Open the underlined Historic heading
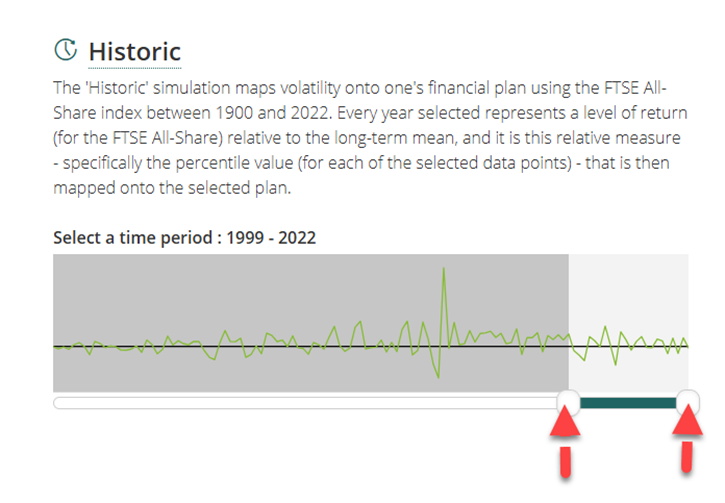The image size is (725, 503). pos(134,50)
